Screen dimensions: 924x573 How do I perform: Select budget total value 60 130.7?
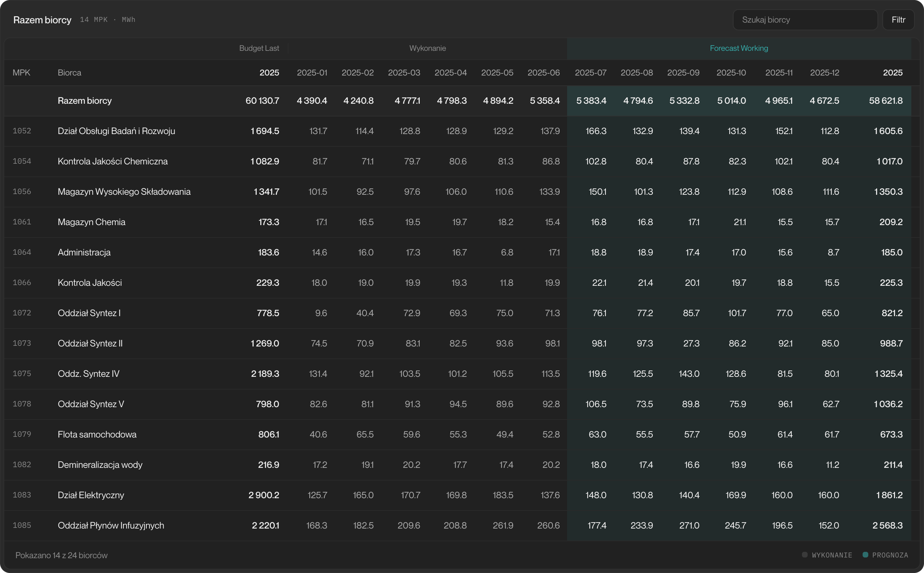tap(262, 101)
